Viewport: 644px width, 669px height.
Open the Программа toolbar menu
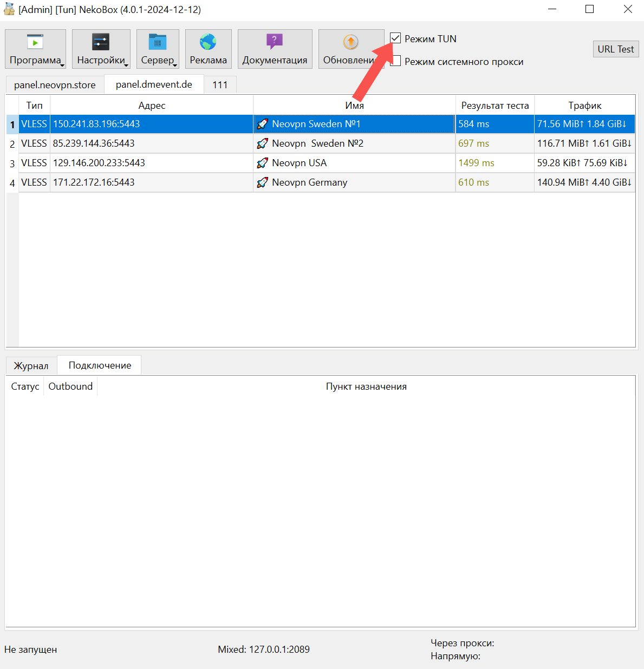(36, 49)
